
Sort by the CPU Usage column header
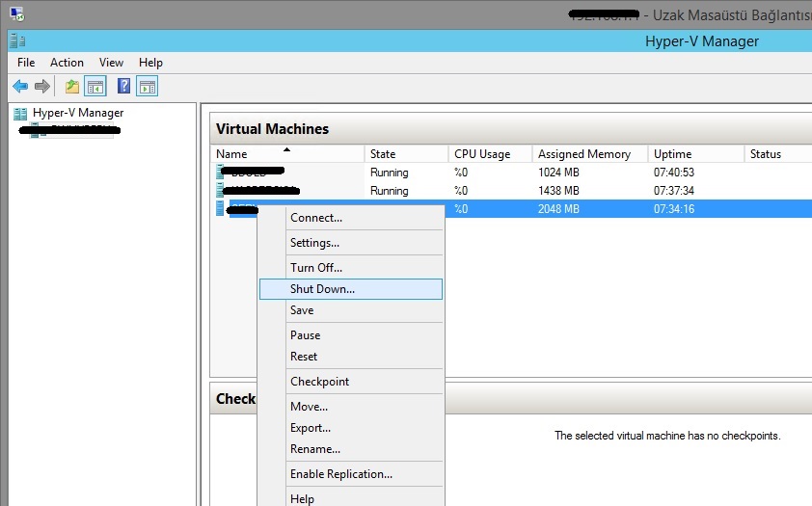(491, 153)
